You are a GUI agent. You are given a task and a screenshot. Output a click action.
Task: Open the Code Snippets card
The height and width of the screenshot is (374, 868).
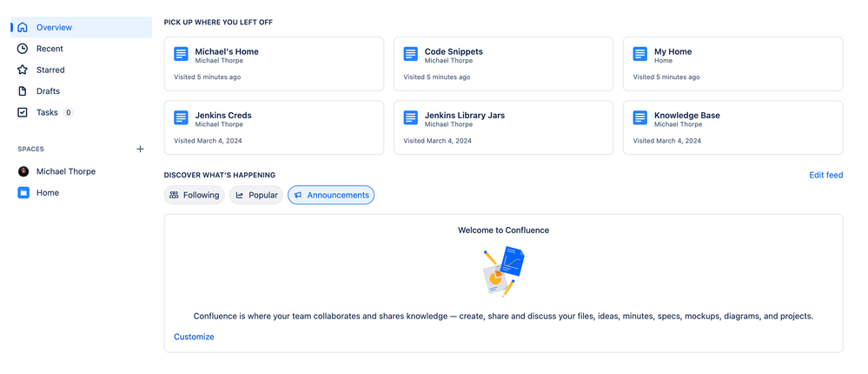point(503,63)
